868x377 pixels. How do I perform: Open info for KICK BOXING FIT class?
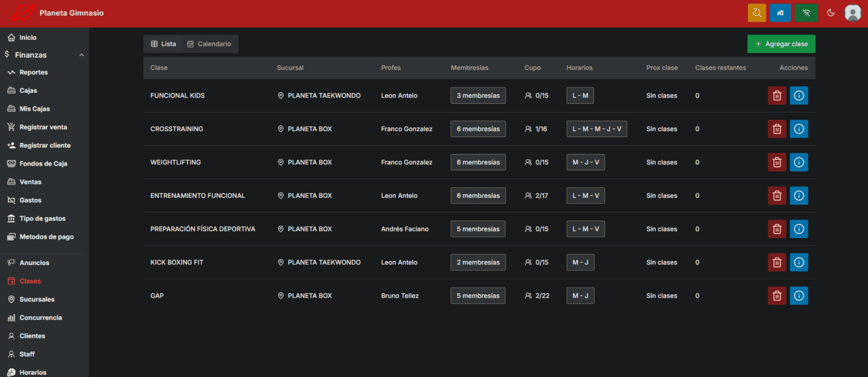click(x=799, y=263)
